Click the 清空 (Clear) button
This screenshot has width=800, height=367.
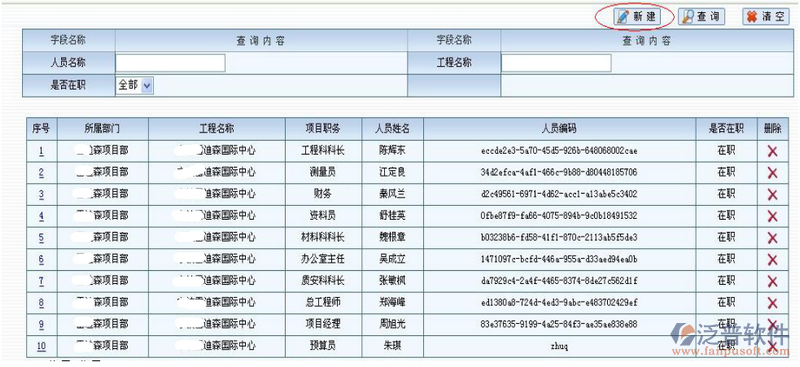(766, 17)
